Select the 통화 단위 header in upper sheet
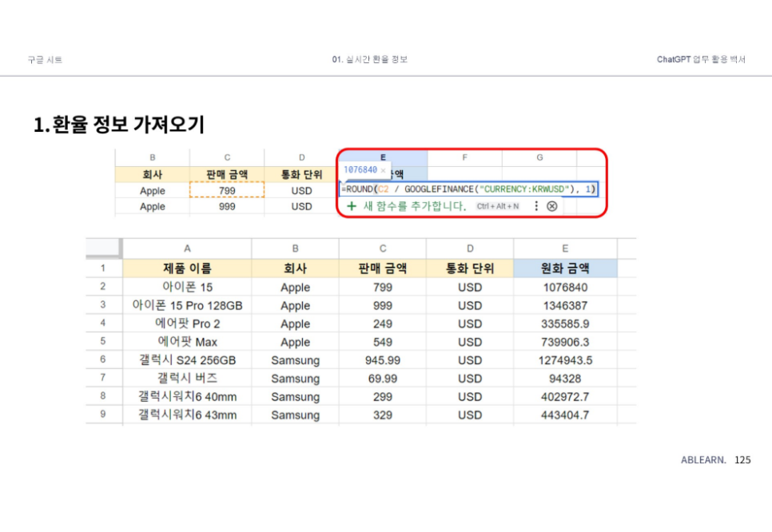This screenshot has width=772, height=532. (301, 174)
